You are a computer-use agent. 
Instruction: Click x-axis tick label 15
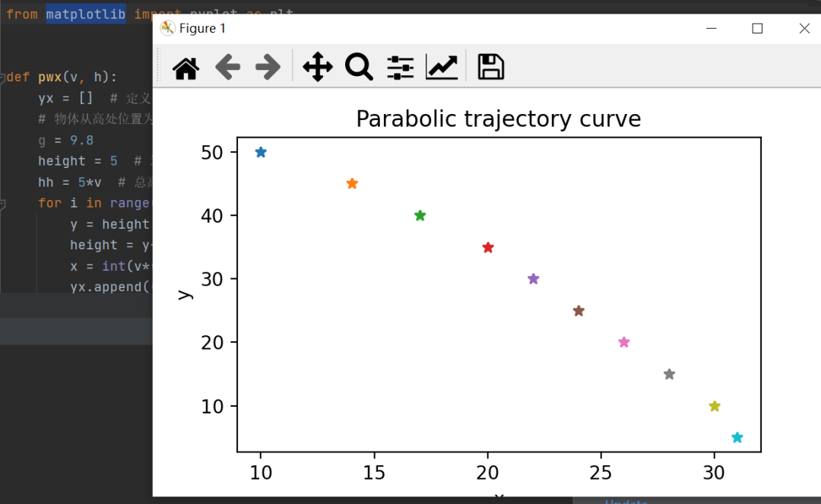tap(374, 473)
